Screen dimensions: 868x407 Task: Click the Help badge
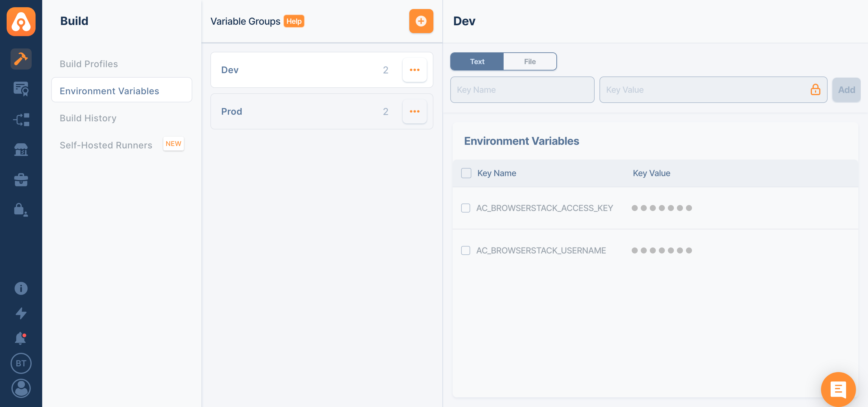pyautogui.click(x=294, y=21)
